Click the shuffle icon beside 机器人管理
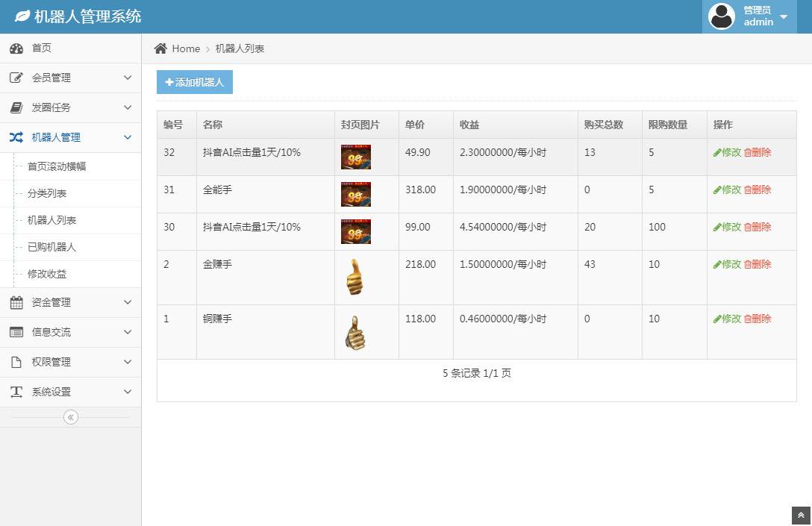The width and height of the screenshot is (812, 526). 16,137
